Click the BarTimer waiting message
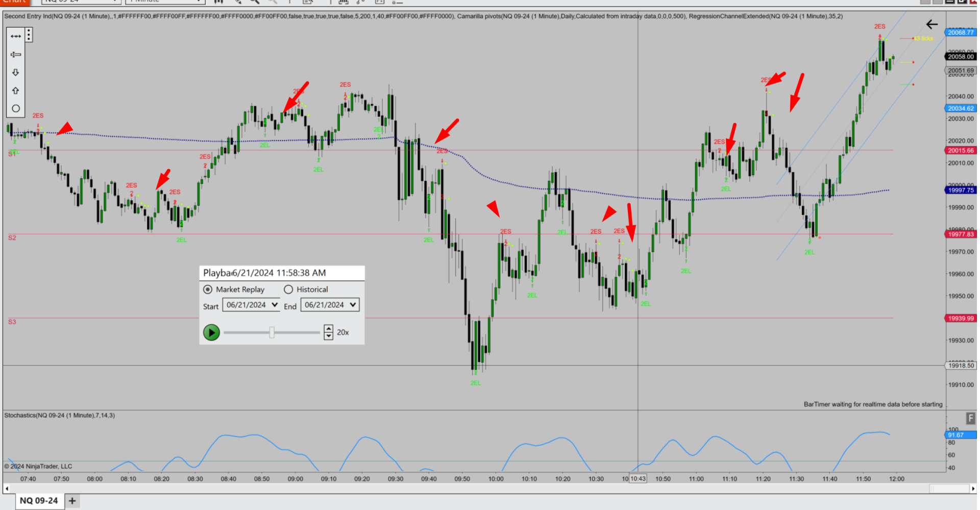980x510 pixels. click(x=873, y=404)
